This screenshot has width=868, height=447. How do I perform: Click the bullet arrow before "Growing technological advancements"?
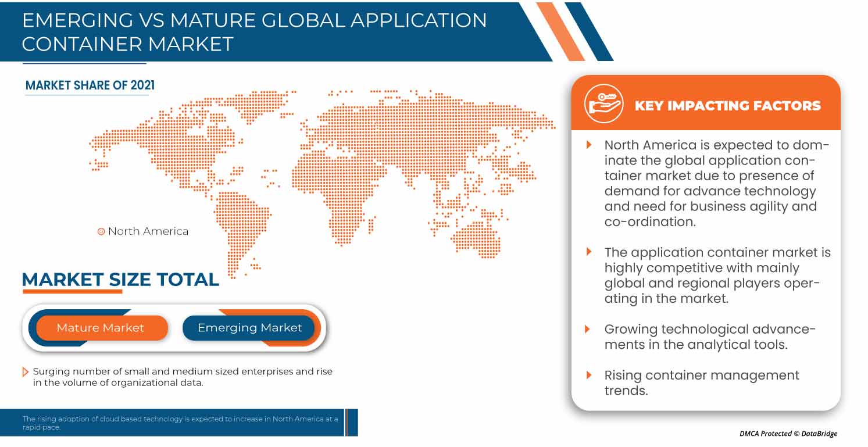(x=589, y=329)
